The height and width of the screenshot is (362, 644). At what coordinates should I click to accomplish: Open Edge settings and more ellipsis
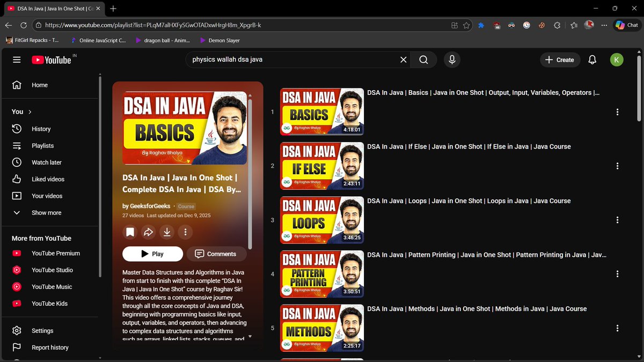pyautogui.click(x=604, y=25)
